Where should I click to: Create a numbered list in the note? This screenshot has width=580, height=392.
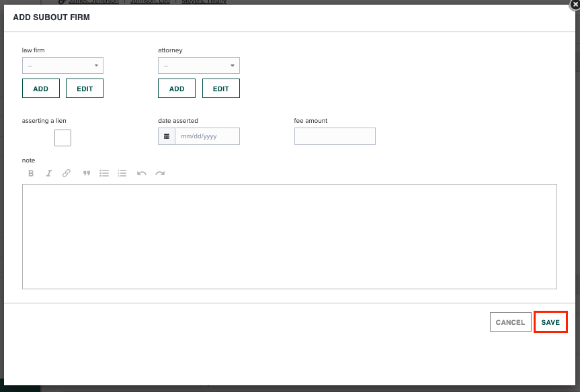click(122, 173)
